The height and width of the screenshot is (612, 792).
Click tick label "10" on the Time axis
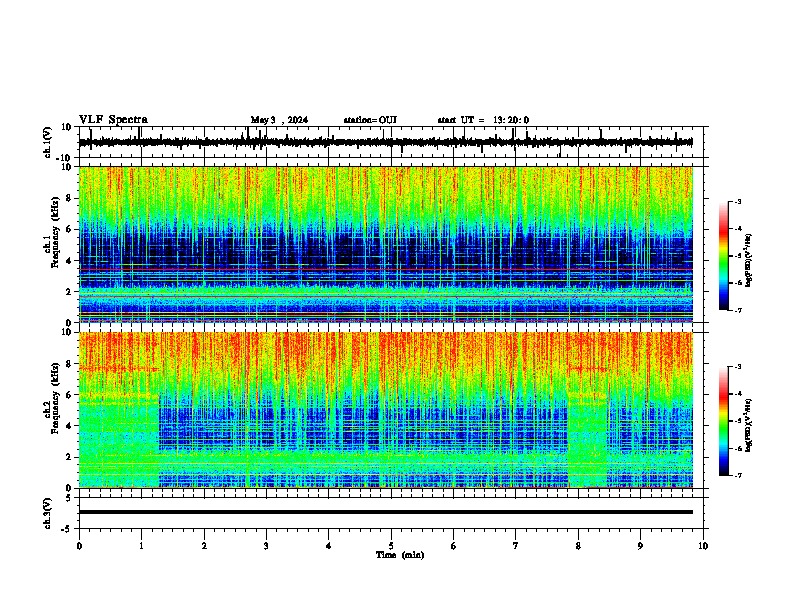point(703,546)
